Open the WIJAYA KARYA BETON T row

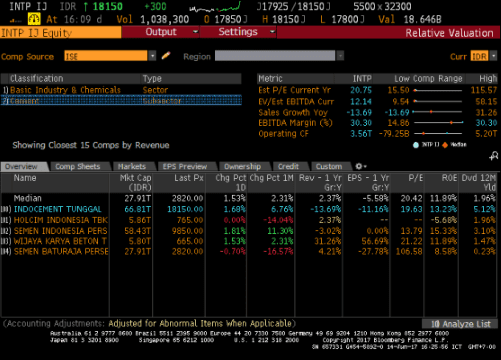[x=249, y=241]
